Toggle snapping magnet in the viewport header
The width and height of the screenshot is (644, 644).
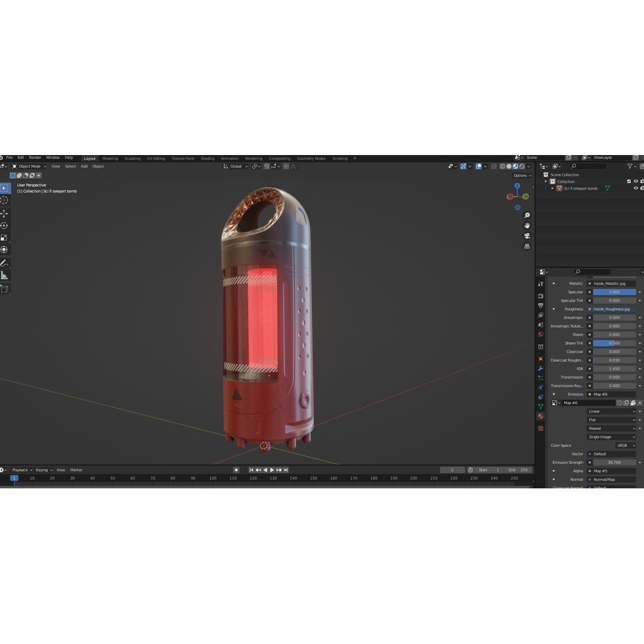click(x=267, y=166)
